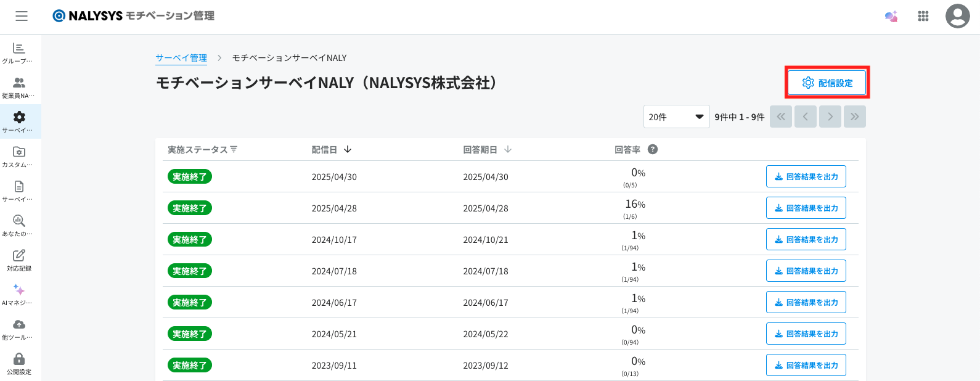Export results for the 2023/09/11 delivery row
980x381 pixels.
click(x=806, y=365)
